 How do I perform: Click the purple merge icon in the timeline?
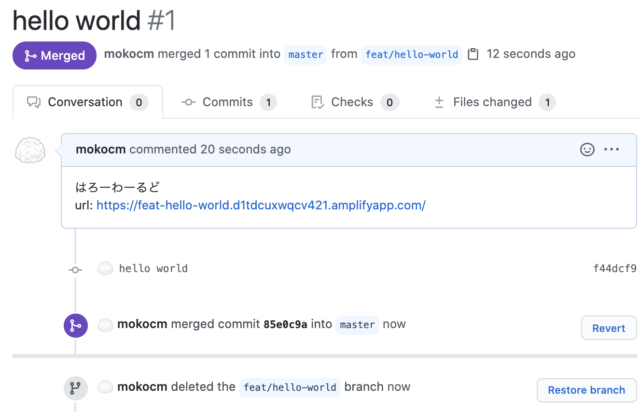(76, 325)
